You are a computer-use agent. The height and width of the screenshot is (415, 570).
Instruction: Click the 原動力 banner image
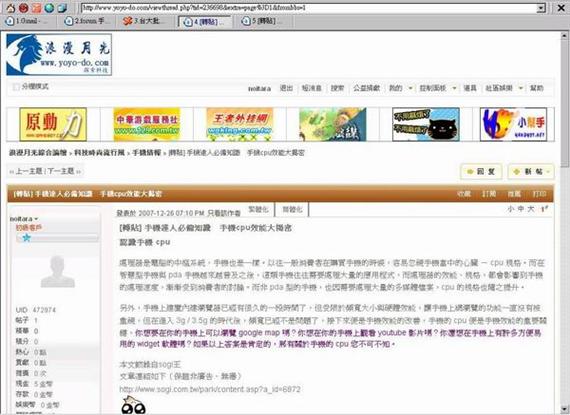[x=53, y=124]
